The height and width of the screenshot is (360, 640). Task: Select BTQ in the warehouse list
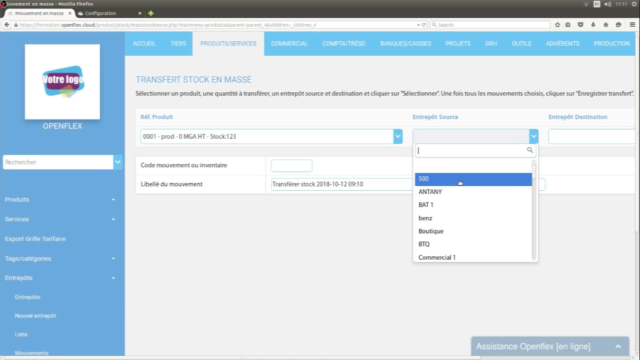coord(473,244)
